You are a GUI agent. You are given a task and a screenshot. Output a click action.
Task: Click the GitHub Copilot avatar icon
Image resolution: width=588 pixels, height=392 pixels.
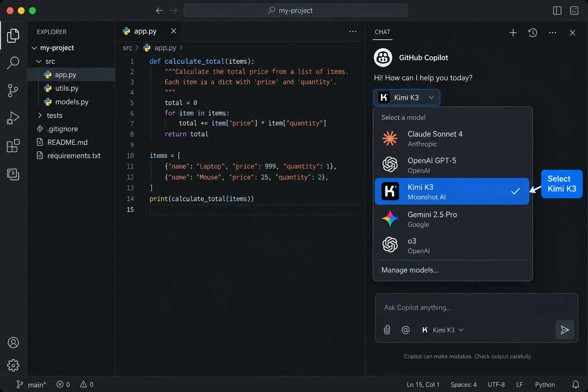click(383, 57)
